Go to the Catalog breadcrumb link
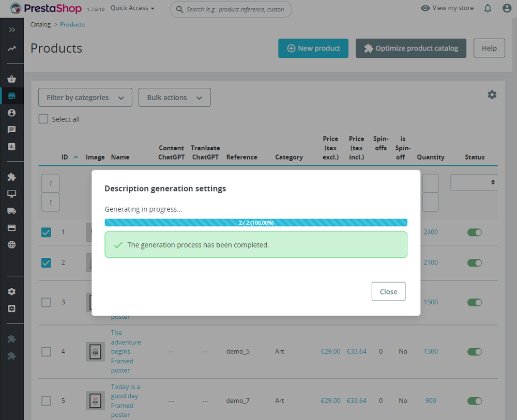 (40, 24)
